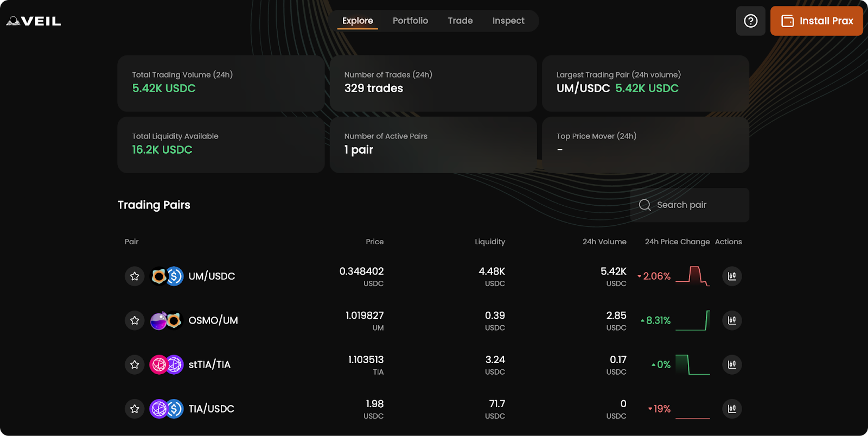Open chart action for TIA/USDC pair
This screenshot has height=436, width=868.
(732, 409)
